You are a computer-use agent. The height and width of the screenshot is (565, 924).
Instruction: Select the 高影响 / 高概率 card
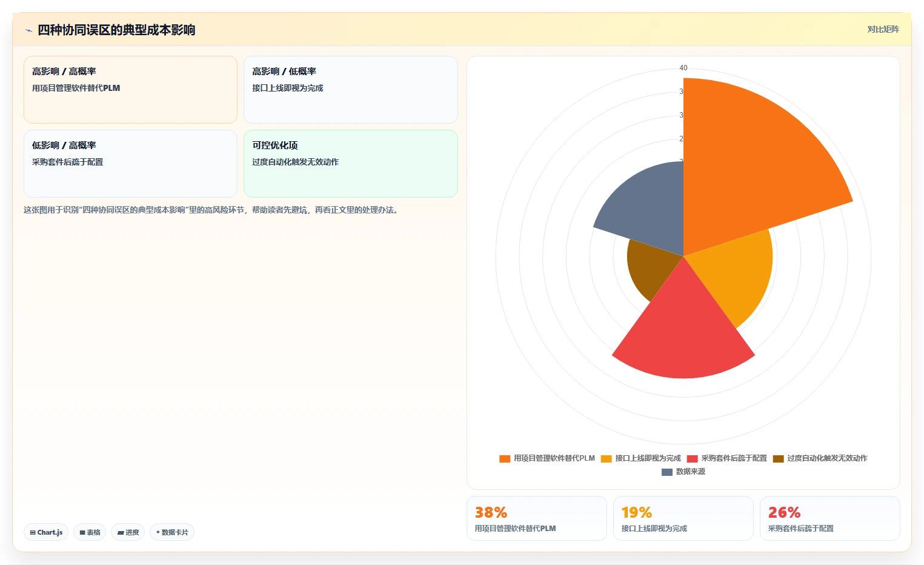(x=130, y=90)
